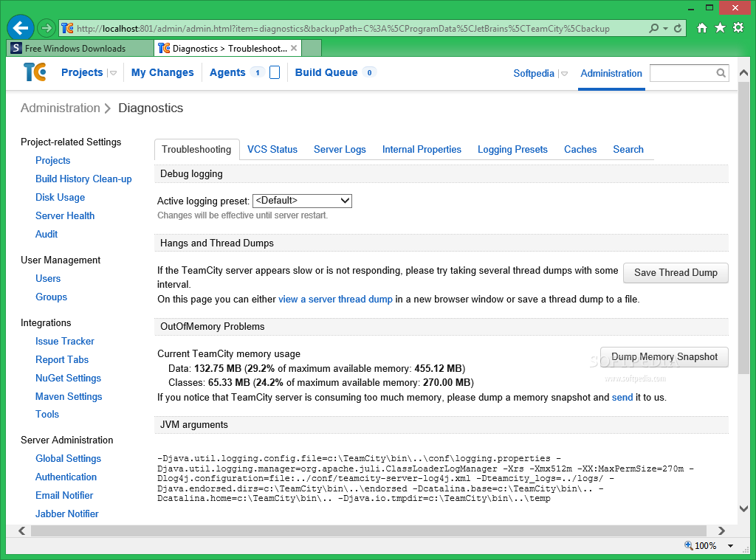Click the TeamCity logo icon
This screenshot has width=756, height=560.
(35, 72)
